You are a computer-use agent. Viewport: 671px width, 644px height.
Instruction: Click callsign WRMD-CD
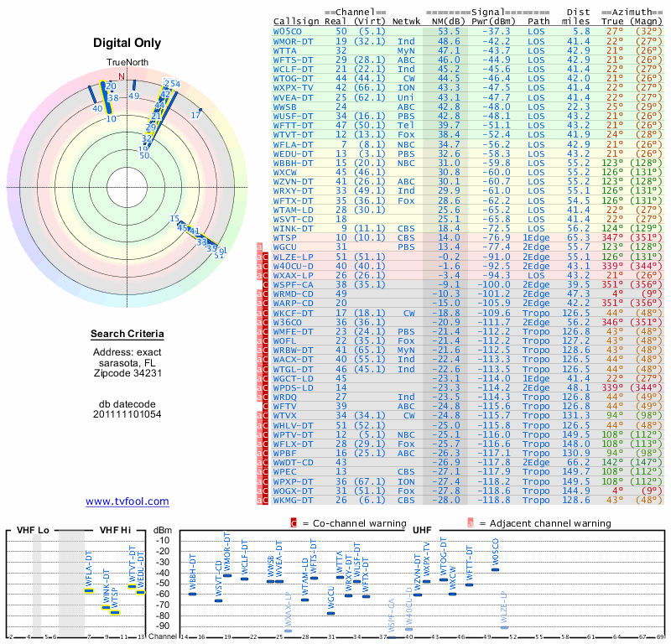click(x=293, y=294)
